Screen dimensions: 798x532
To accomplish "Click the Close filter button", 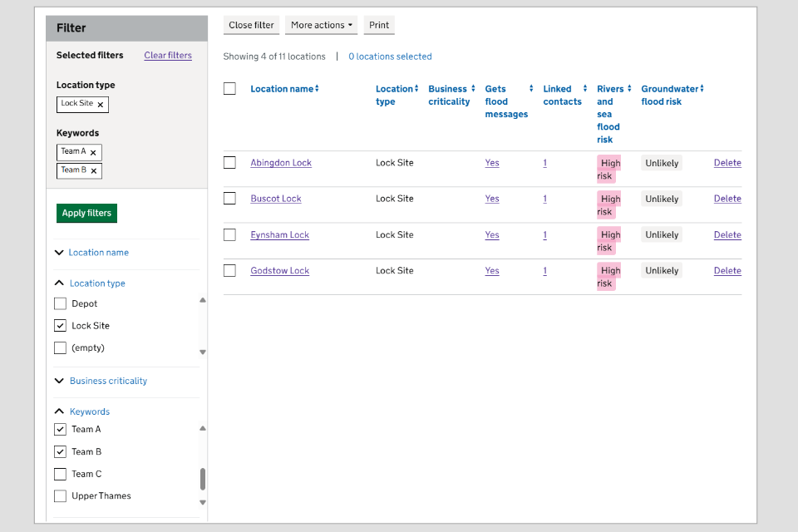I will tap(251, 25).
